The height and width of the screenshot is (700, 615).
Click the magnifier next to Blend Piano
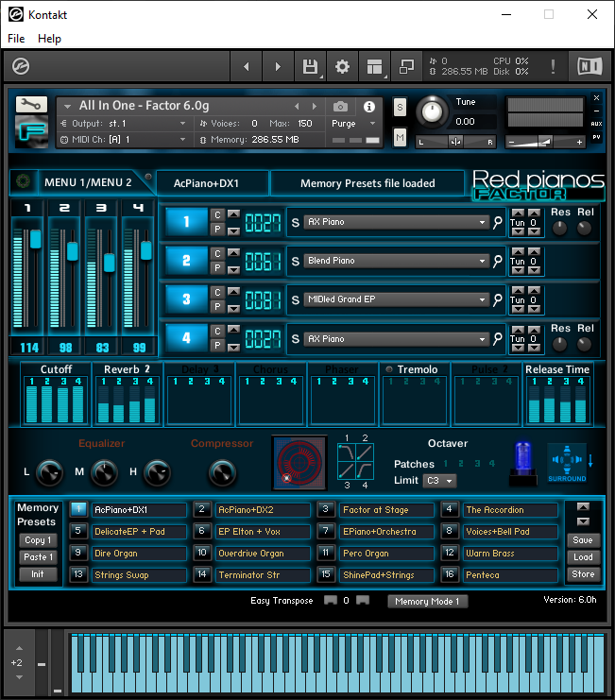pyautogui.click(x=498, y=261)
